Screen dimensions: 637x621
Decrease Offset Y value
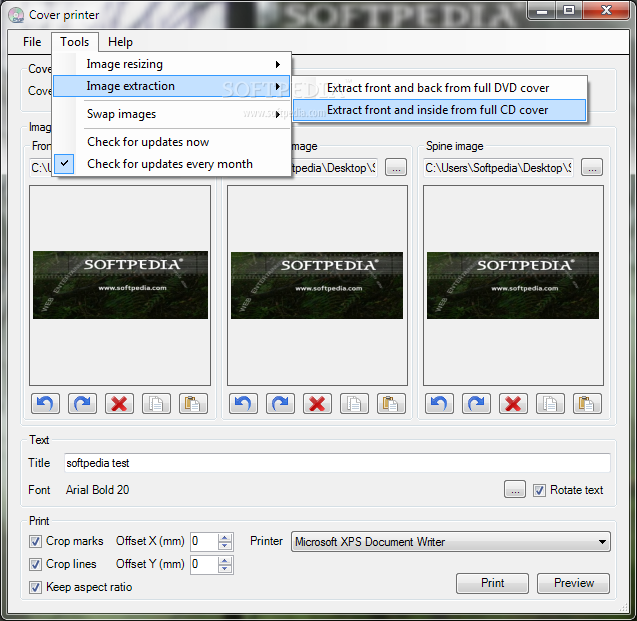[x=224, y=569]
